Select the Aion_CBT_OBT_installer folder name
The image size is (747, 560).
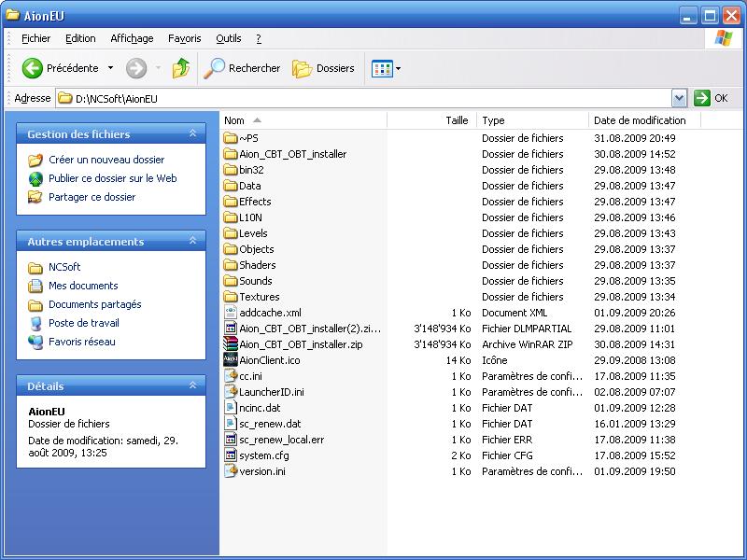pyautogui.click(x=293, y=154)
